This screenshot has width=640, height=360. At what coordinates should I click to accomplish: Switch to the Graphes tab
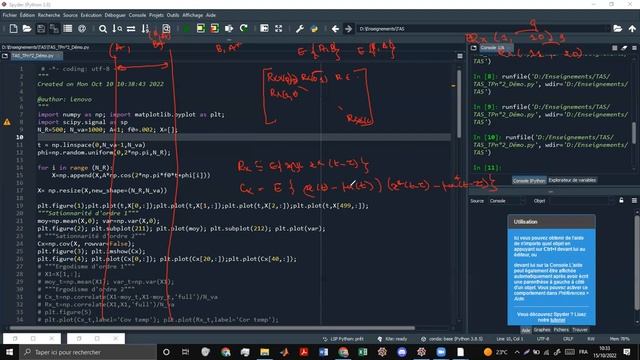(x=542, y=330)
